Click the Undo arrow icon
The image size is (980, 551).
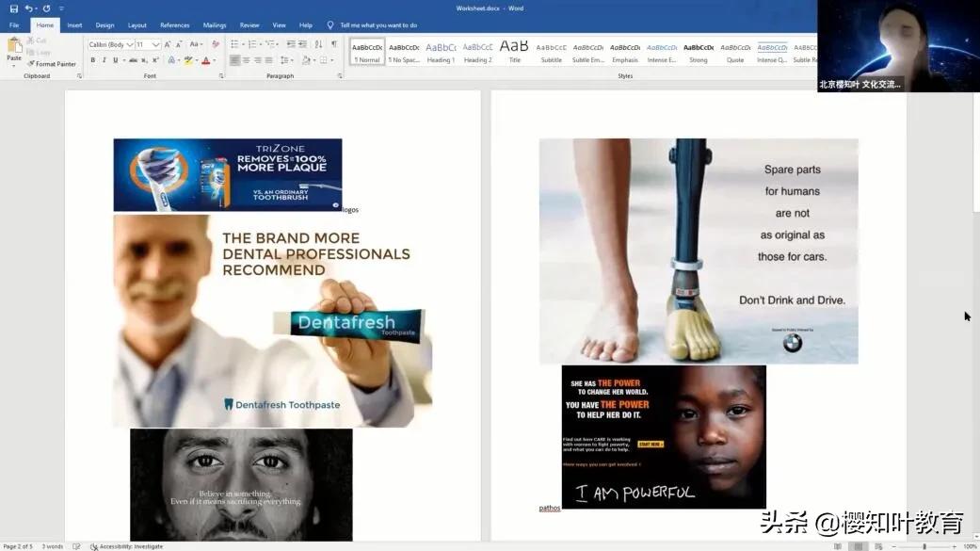tap(28, 8)
